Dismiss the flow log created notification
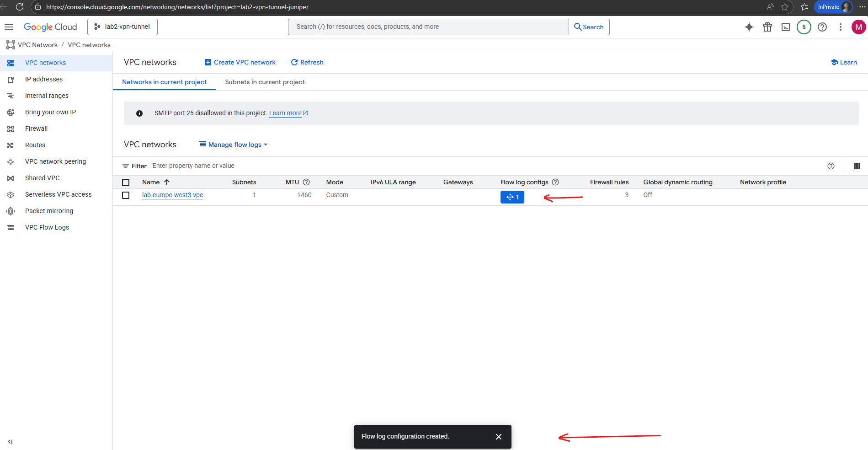The height and width of the screenshot is (450, 868). click(499, 437)
